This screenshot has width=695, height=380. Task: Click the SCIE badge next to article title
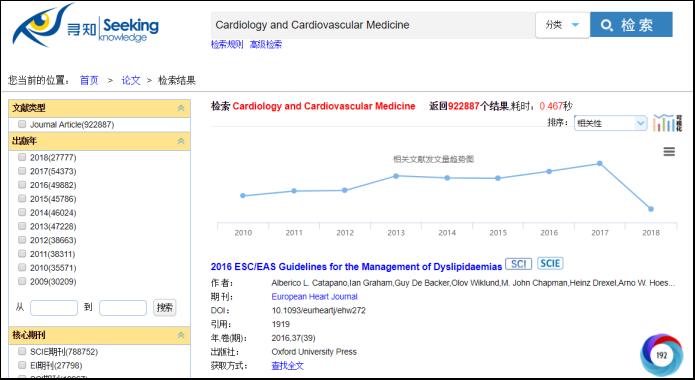pos(550,263)
